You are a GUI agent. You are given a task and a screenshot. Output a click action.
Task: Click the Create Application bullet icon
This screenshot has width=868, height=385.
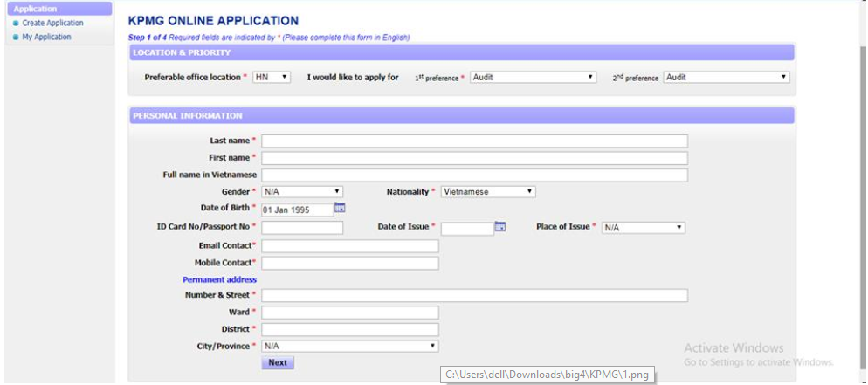[x=16, y=24]
